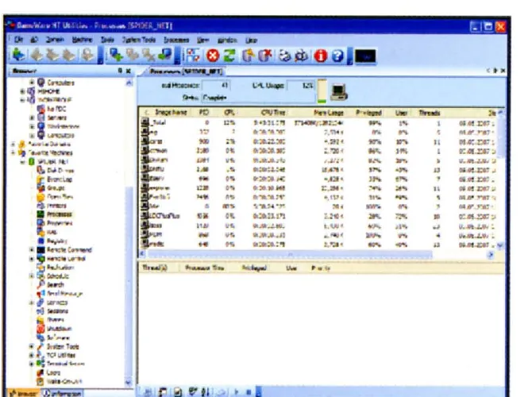Switch to the Information tab at bottom
The width and height of the screenshot is (532, 397).
63,393
